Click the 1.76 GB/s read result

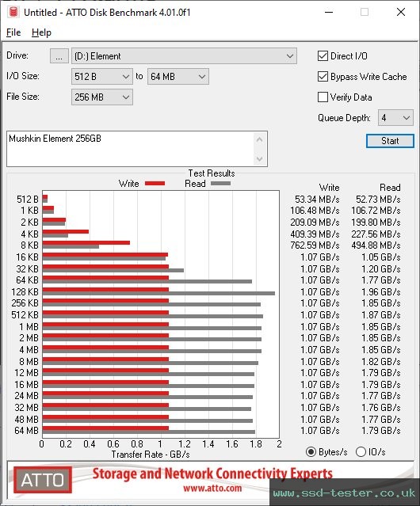[x=381, y=408]
